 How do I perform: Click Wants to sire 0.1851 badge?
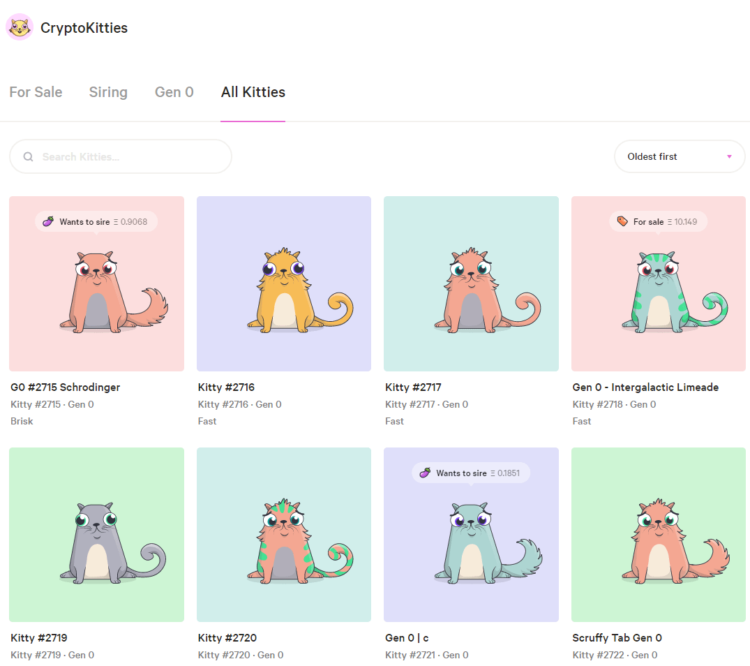tap(471, 473)
